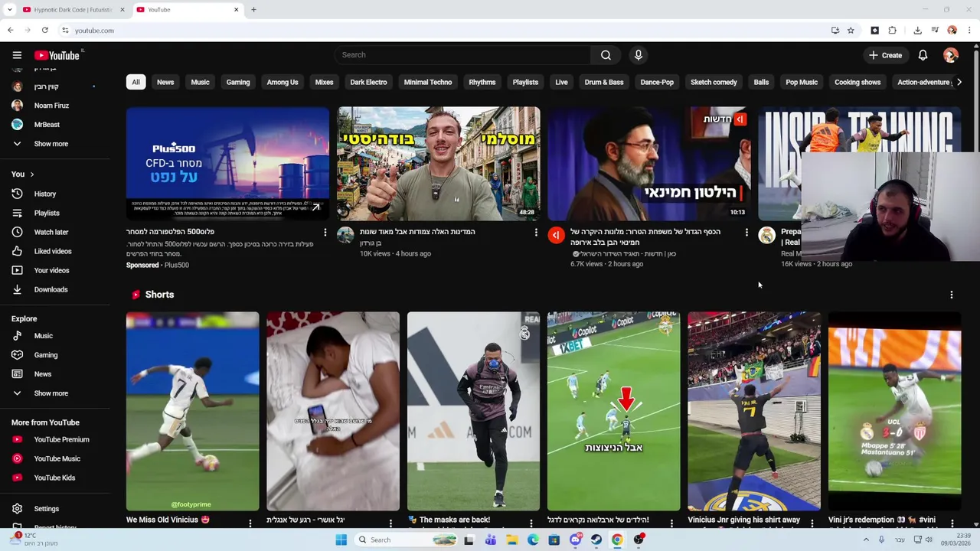Click the Create button
Viewport: 980px width, 551px height.
[885, 55]
